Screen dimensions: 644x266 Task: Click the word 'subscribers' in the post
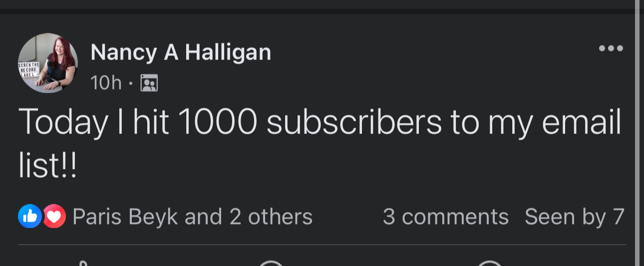(354, 122)
